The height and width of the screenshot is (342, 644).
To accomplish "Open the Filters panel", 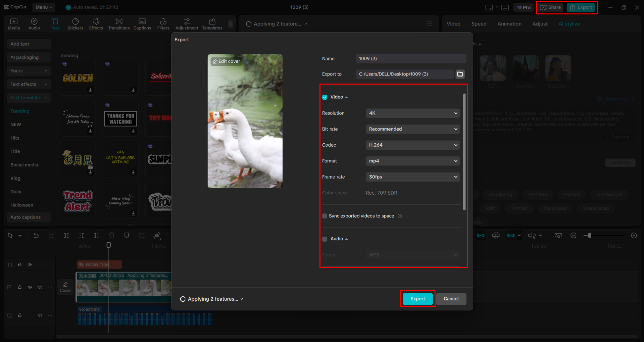I will [163, 23].
